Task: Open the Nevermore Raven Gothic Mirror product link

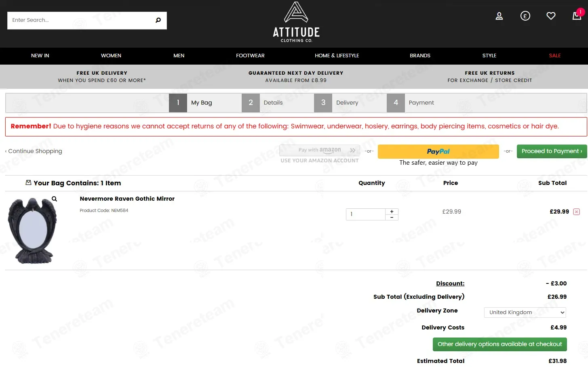Action: (x=127, y=199)
